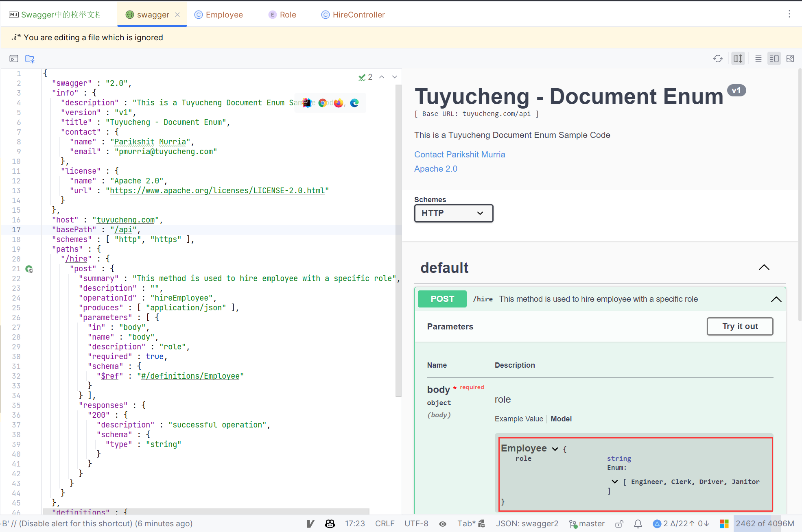Collapse the Enum values list chevron
Screen dimensions: 802x532
click(615, 482)
